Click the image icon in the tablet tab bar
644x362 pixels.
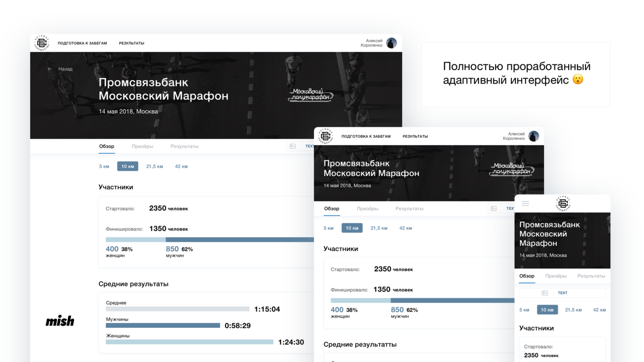click(x=494, y=208)
